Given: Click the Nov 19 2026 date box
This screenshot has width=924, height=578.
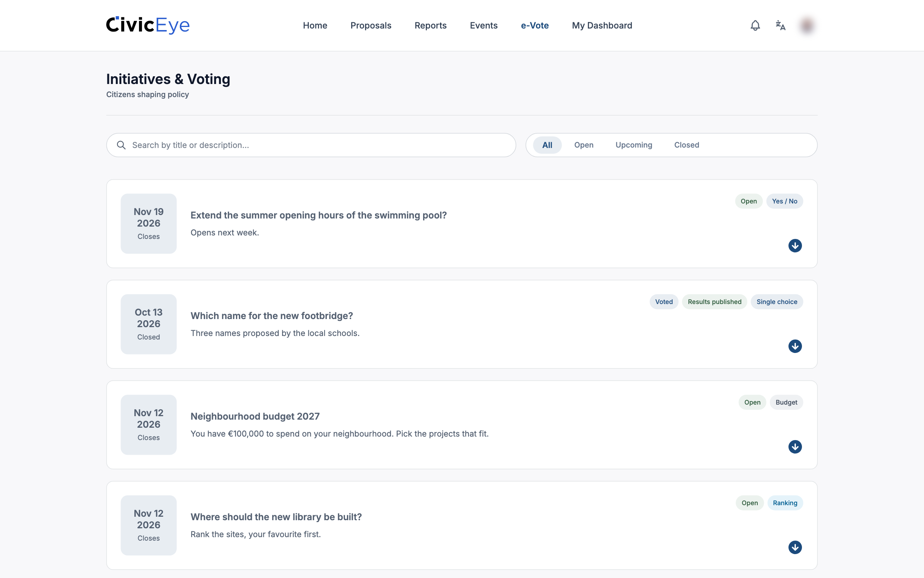Looking at the screenshot, I should pyautogui.click(x=149, y=223).
